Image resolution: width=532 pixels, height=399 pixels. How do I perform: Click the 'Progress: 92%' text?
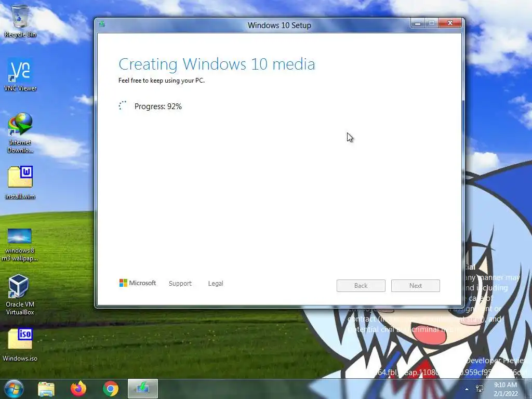coord(158,107)
